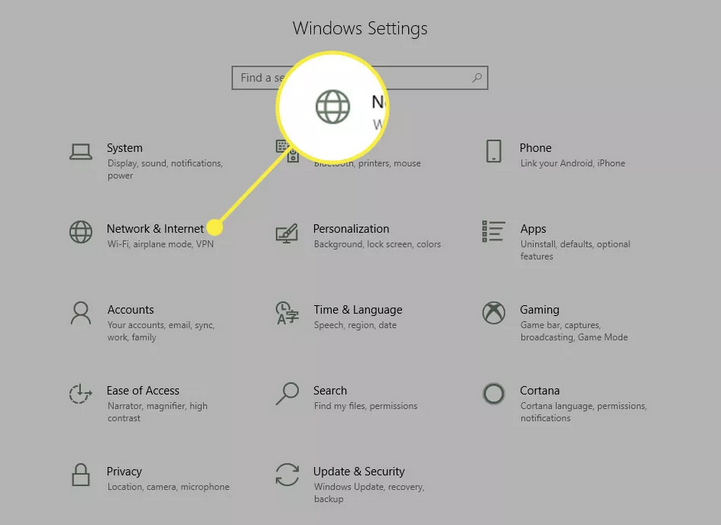Open the Search magnifier category icon
Image resolution: width=721 pixels, height=525 pixels.
[287, 394]
